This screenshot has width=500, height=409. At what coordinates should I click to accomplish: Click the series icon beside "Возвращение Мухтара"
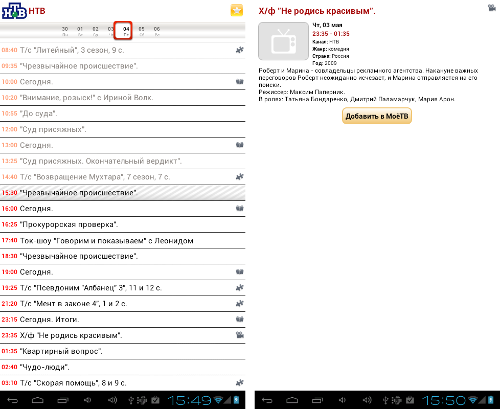point(239,177)
